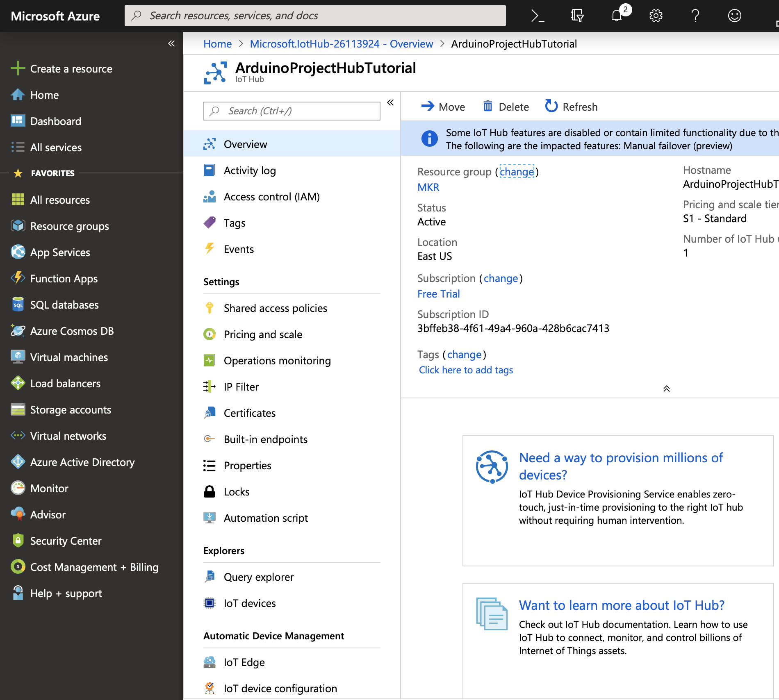Collapse the left navigation sidebar
The image size is (779, 700).
[171, 43]
